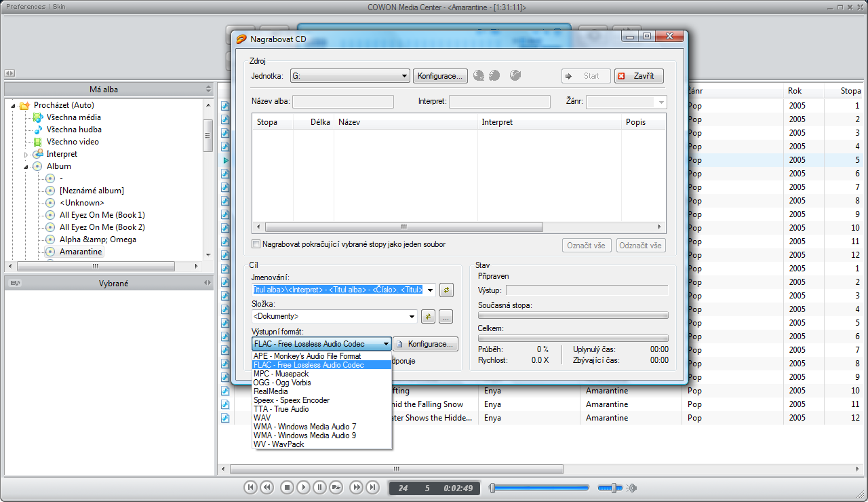Choose RealMedia from format list
The height and width of the screenshot is (502, 868).
click(x=321, y=391)
